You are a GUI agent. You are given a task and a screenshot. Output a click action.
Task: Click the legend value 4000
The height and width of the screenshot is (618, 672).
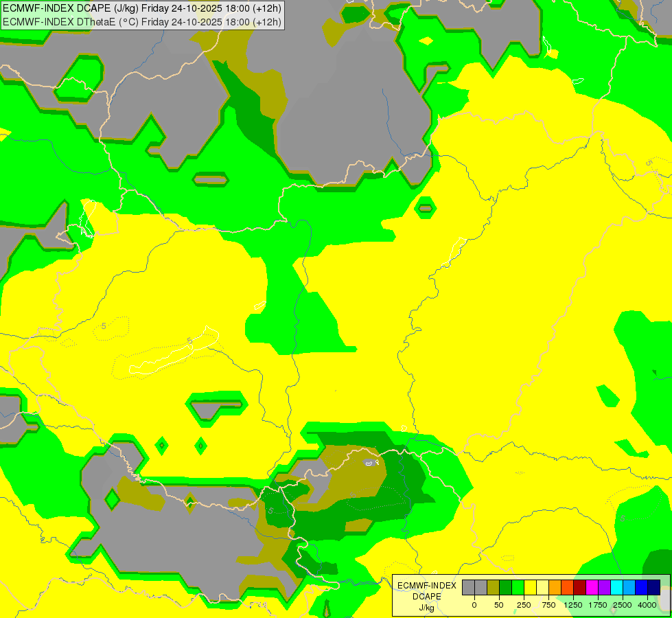(x=647, y=605)
